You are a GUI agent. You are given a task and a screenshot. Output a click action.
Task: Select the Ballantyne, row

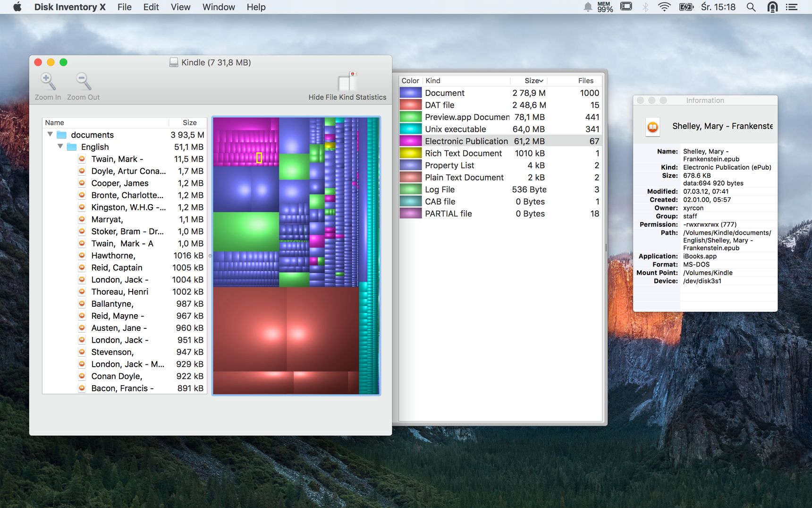125,304
